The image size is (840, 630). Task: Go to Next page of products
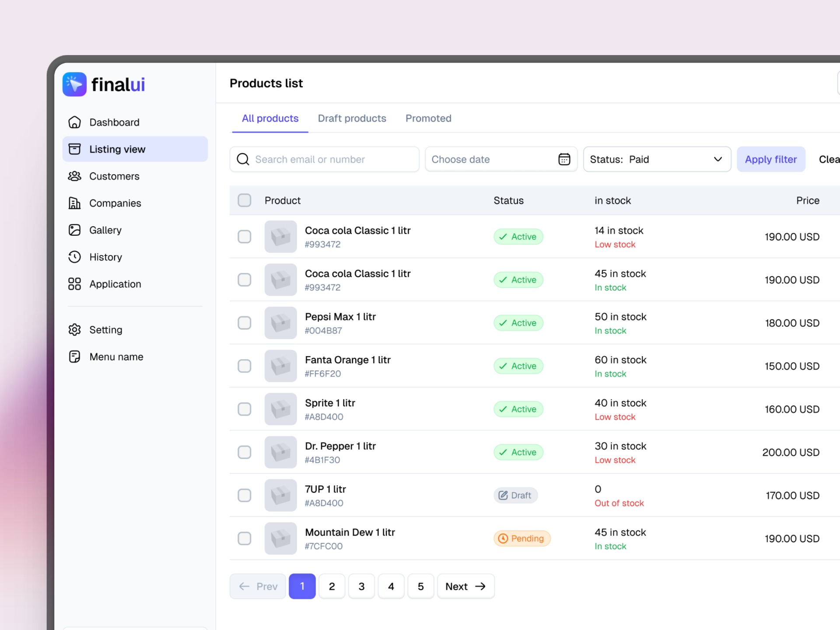465,586
